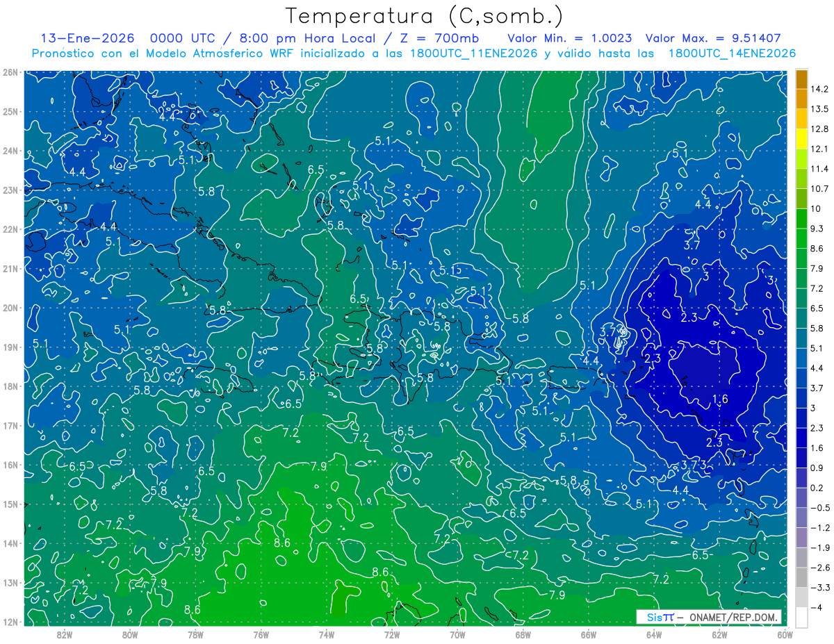Click "Valor Min. = 1.0023" text
Screen dimensions: 834x644
571,38
